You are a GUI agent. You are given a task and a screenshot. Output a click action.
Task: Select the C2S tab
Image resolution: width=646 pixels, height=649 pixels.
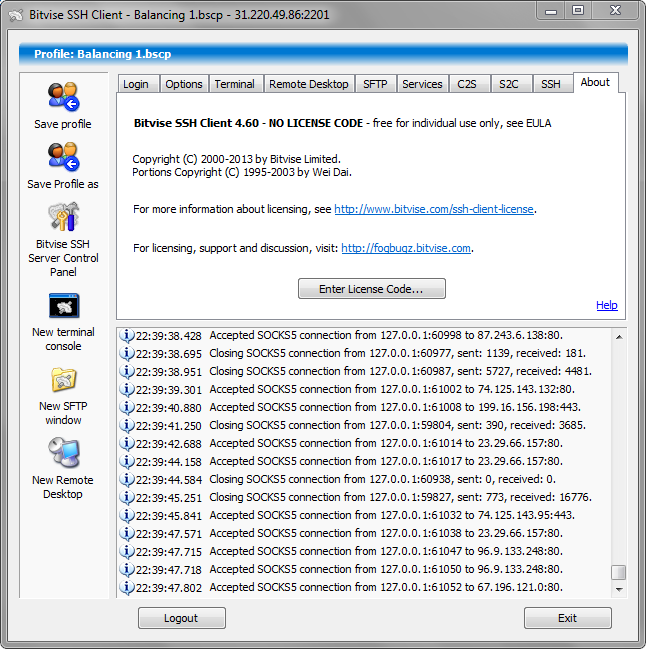pyautogui.click(x=470, y=84)
